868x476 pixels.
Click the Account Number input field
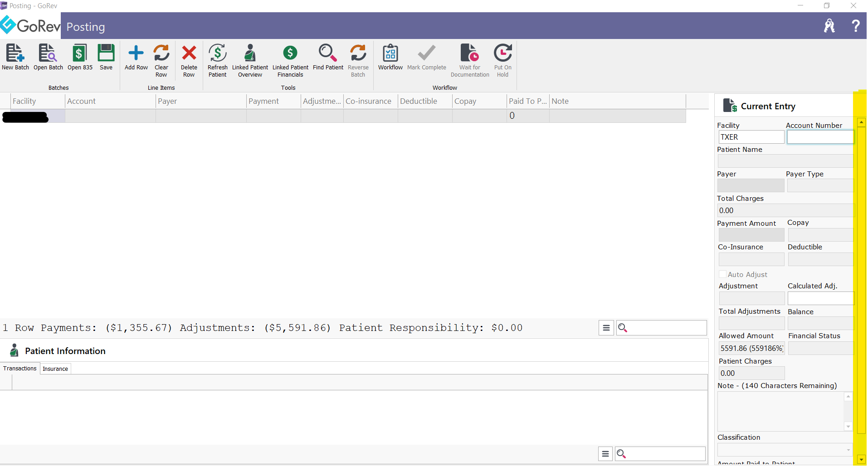pyautogui.click(x=820, y=137)
